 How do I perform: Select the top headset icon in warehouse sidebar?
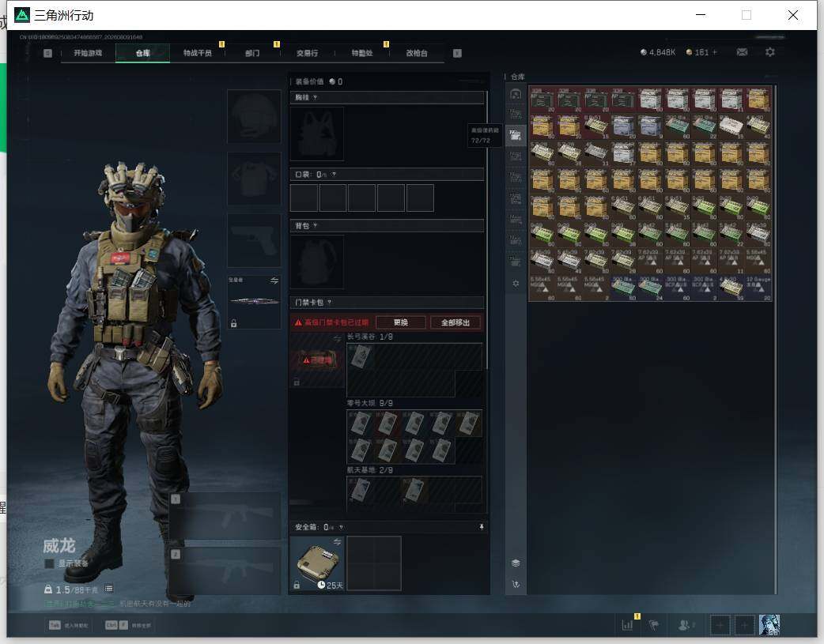[x=516, y=94]
